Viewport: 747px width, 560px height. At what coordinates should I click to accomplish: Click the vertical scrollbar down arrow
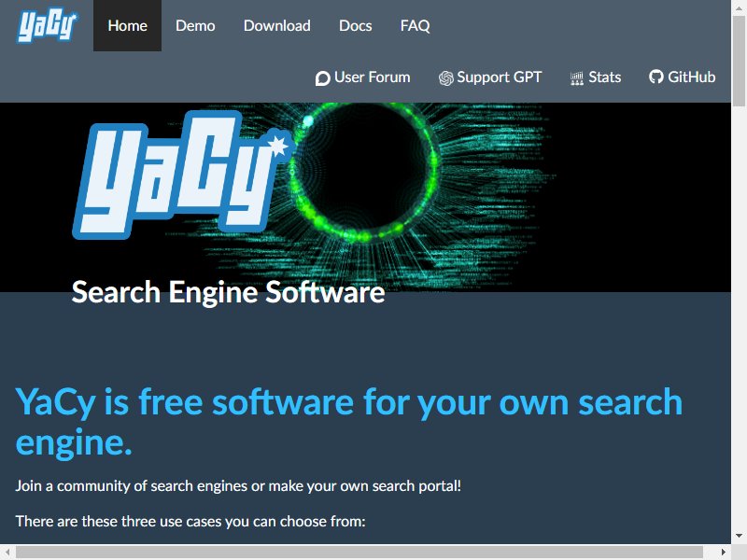pyautogui.click(x=739, y=536)
